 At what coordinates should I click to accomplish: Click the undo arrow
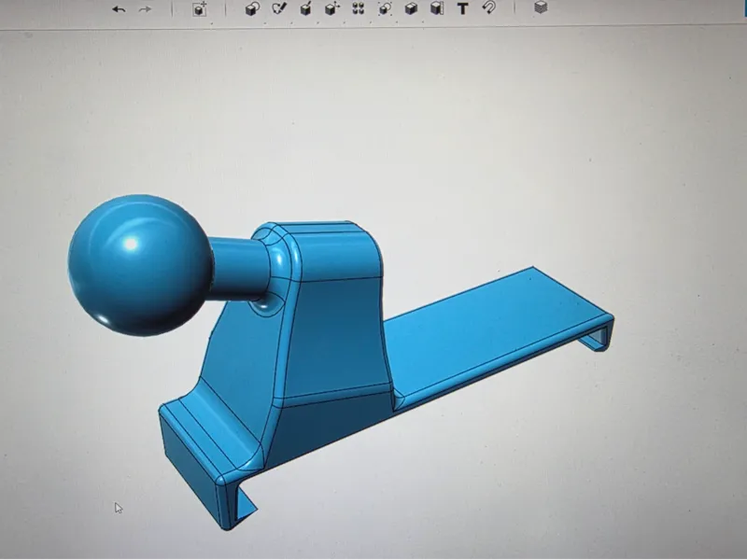coord(119,9)
